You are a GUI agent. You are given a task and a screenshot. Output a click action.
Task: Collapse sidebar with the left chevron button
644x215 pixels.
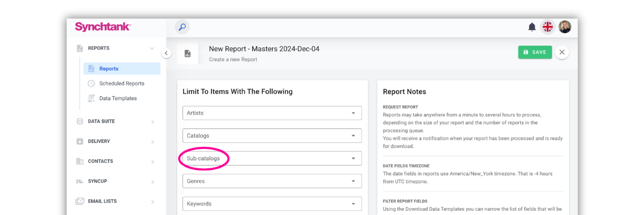[166, 53]
